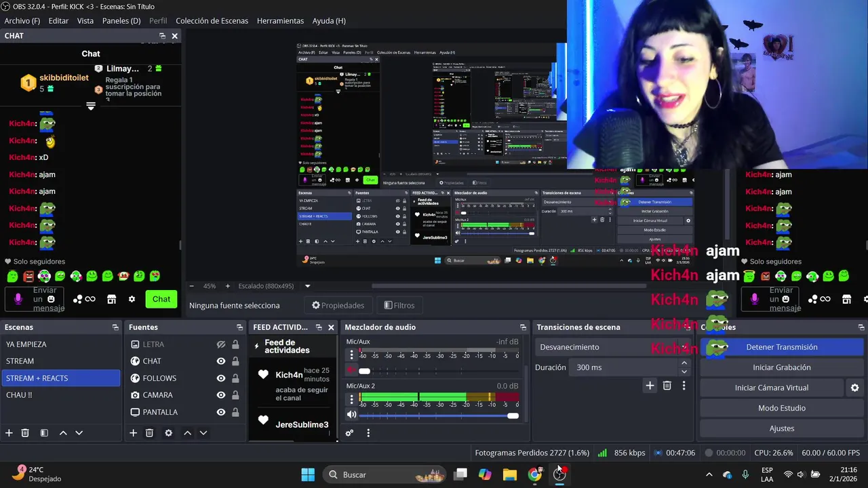Decrease the transition Duración with the down arrow
The height and width of the screenshot is (488, 868).
(x=684, y=371)
